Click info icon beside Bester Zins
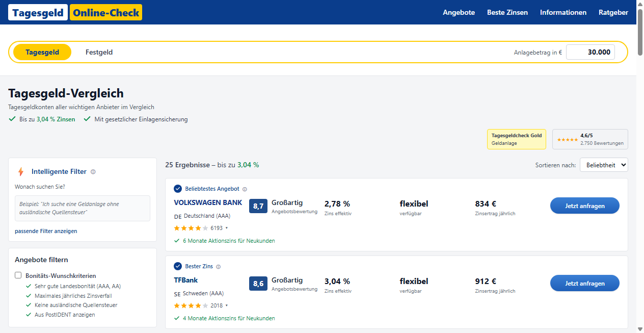 coord(218,267)
